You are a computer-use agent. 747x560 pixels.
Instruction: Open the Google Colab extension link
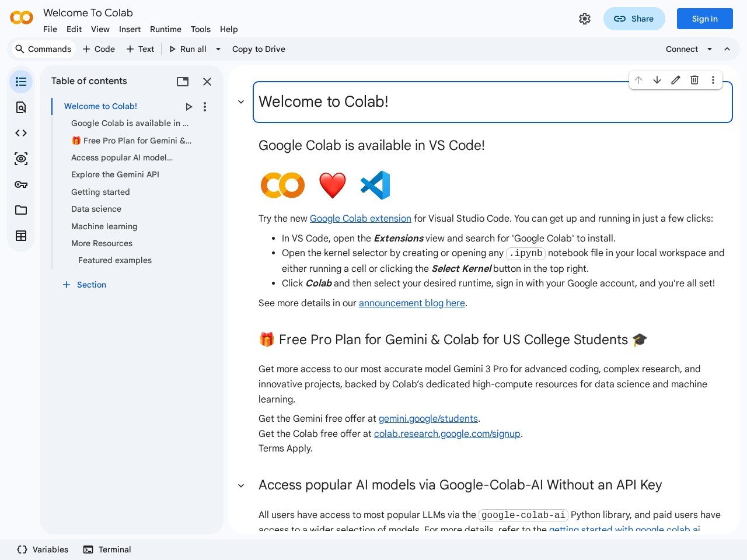(x=360, y=218)
